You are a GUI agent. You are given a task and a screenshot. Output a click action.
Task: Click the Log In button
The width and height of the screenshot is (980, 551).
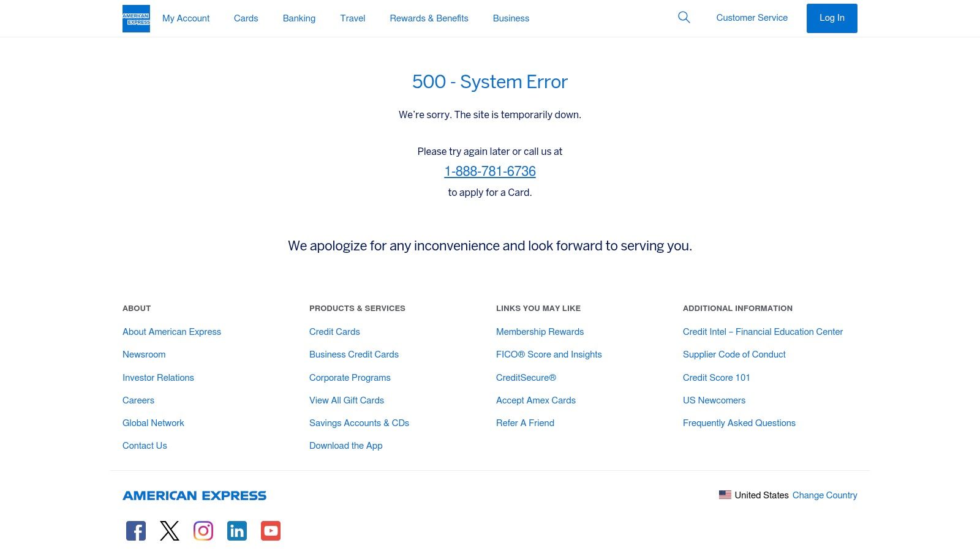tap(832, 18)
